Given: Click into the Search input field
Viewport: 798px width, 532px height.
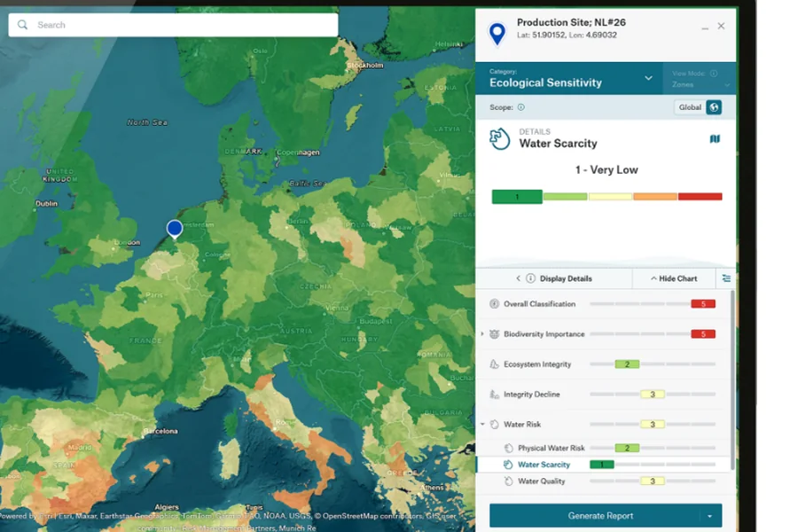Looking at the screenshot, I should pos(173,25).
